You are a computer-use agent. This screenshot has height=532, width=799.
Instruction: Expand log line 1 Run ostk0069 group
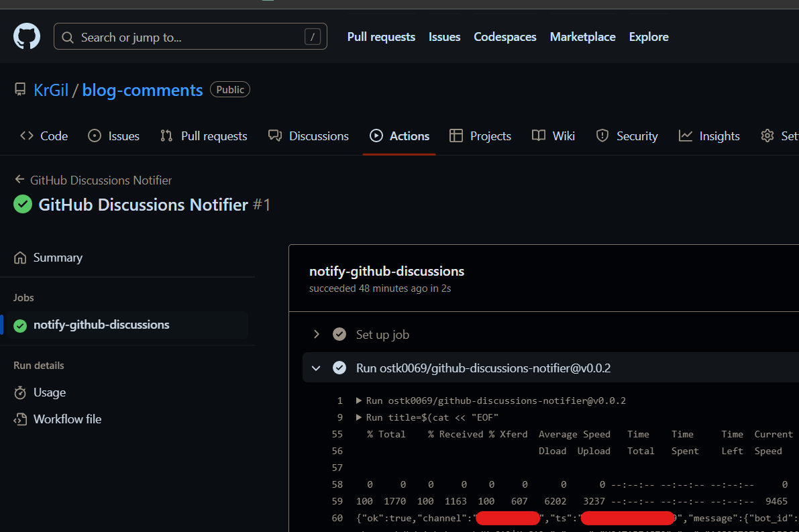click(x=359, y=401)
